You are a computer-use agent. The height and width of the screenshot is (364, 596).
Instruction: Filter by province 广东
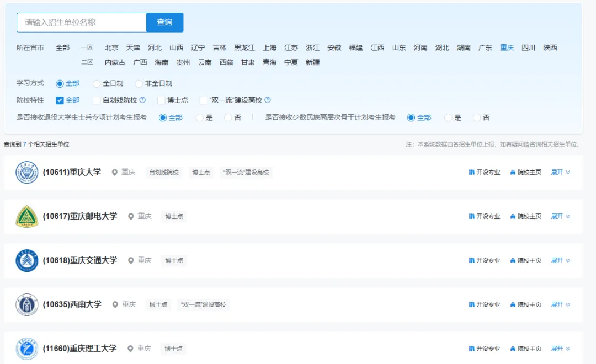(x=485, y=47)
